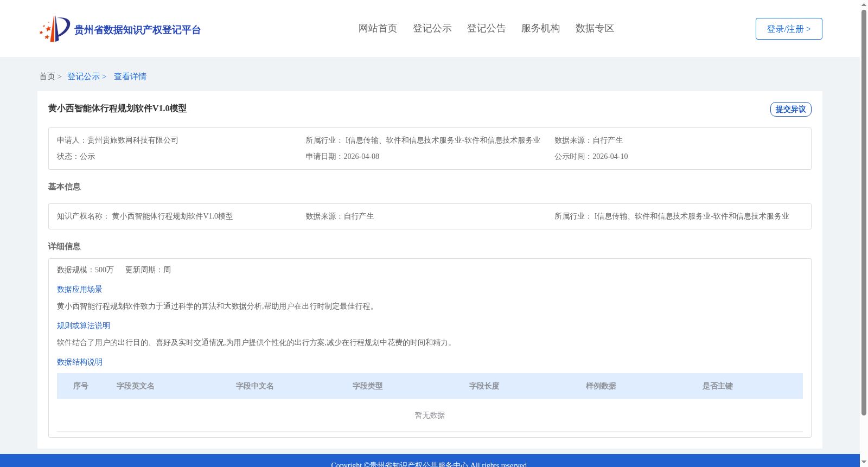Click the 字段中文名 column header
This screenshot has width=868, height=467.
255,386
